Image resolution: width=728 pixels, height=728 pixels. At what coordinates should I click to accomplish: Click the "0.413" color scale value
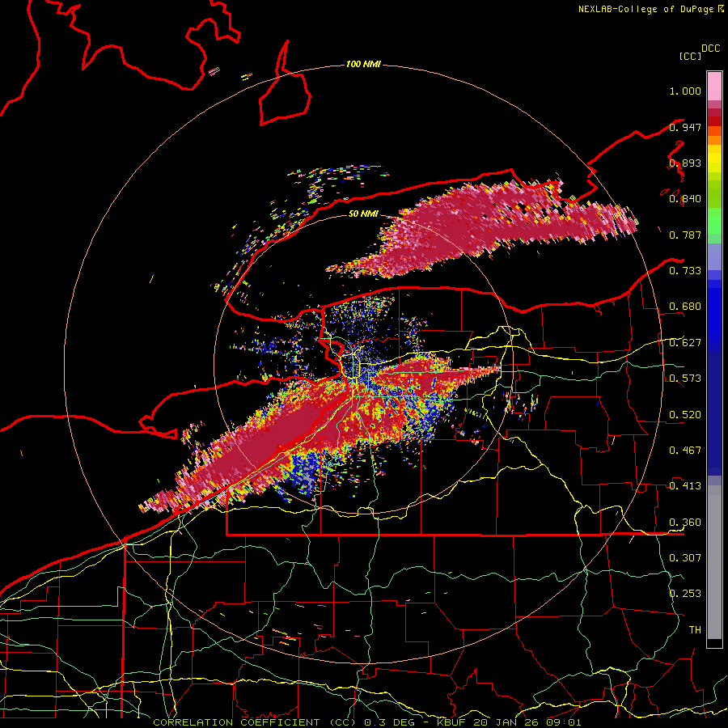pyautogui.click(x=685, y=486)
